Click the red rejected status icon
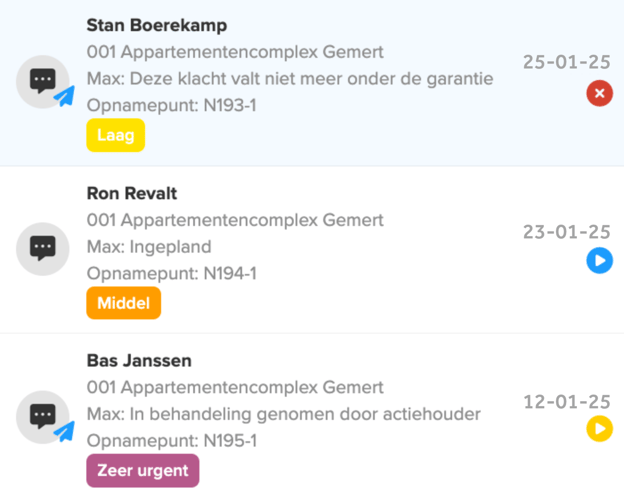The height and width of the screenshot is (500, 624). (599, 94)
